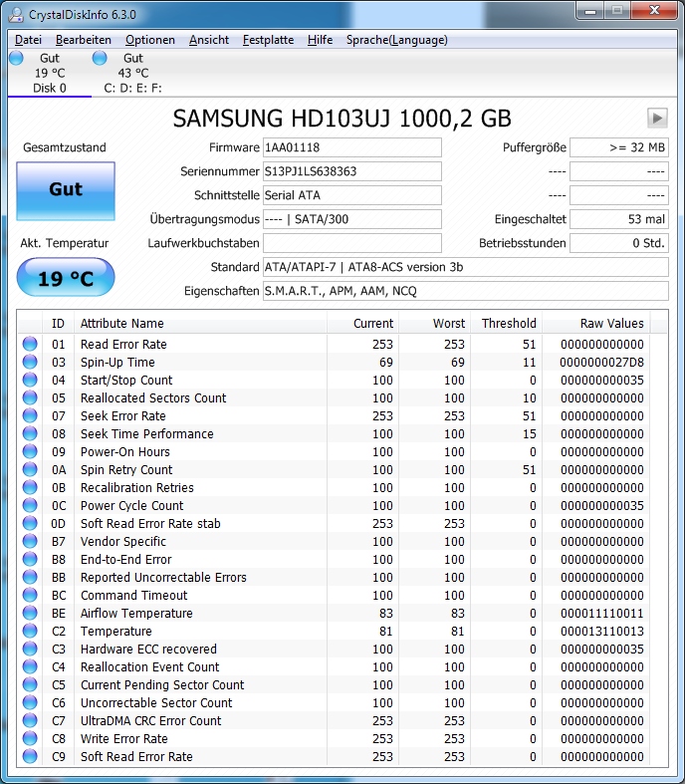Click the Übertragungsmodus field SATA/300
Viewport: 685px width, 784px height.
pyautogui.click(x=352, y=219)
